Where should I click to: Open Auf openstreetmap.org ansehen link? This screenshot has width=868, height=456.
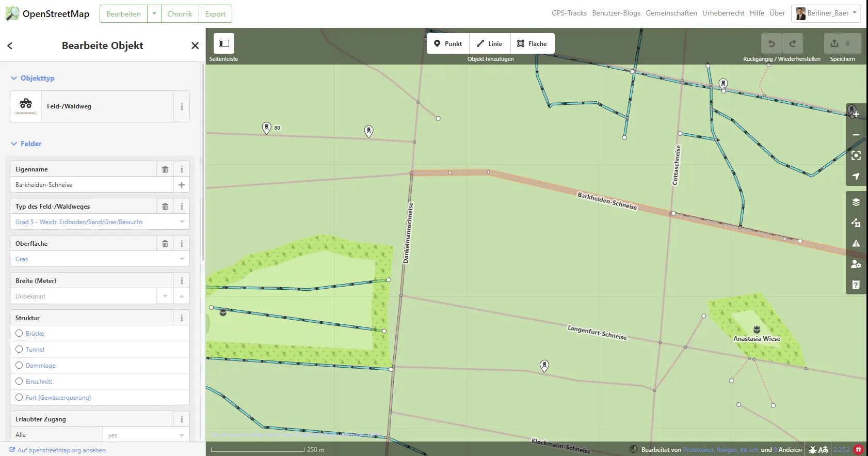61,450
